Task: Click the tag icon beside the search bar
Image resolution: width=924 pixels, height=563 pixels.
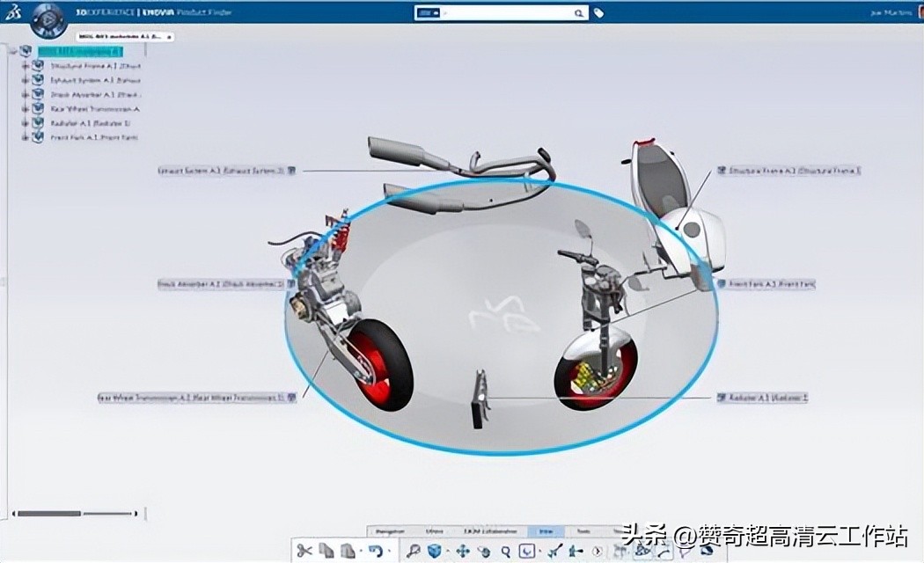Action: (599, 13)
